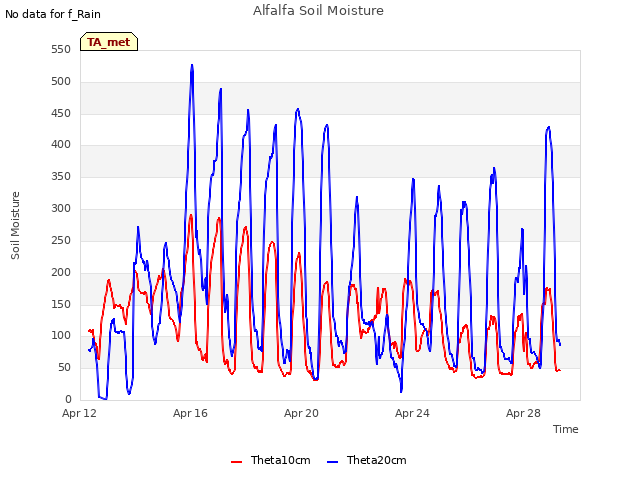
Task: Click the 200 y-axis tick label
Action: coord(61,272)
